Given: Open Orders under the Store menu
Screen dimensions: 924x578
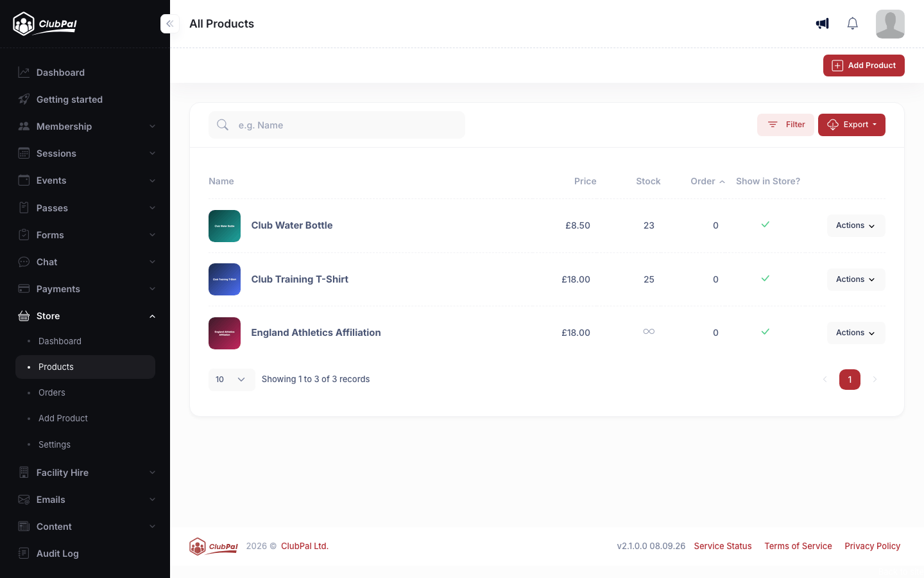Looking at the screenshot, I should (x=85, y=392).
